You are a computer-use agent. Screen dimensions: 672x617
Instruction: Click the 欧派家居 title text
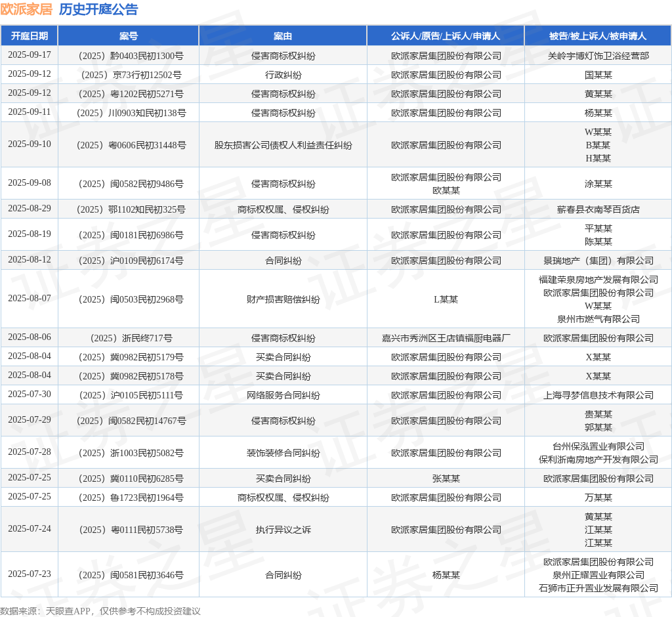[x=26, y=9]
